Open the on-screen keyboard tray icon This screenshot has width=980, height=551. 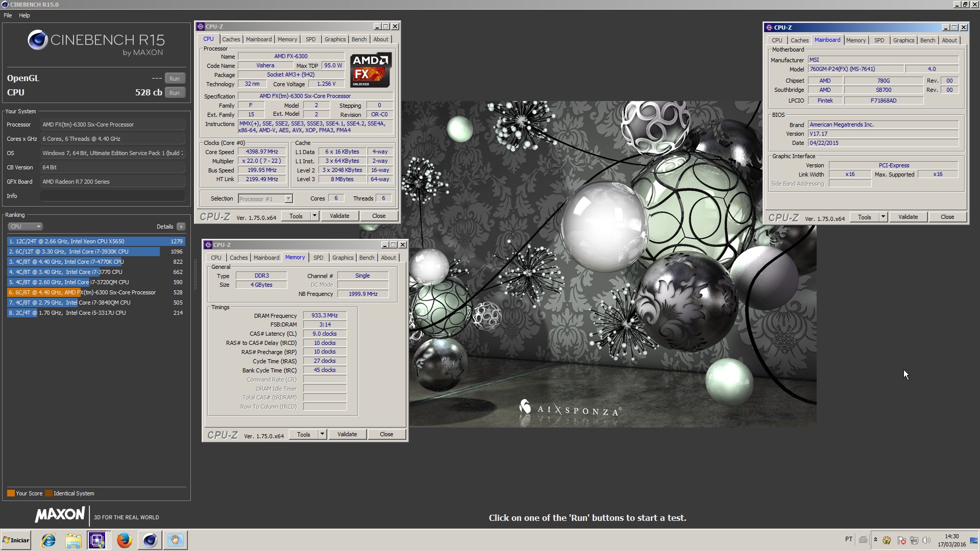click(x=863, y=540)
